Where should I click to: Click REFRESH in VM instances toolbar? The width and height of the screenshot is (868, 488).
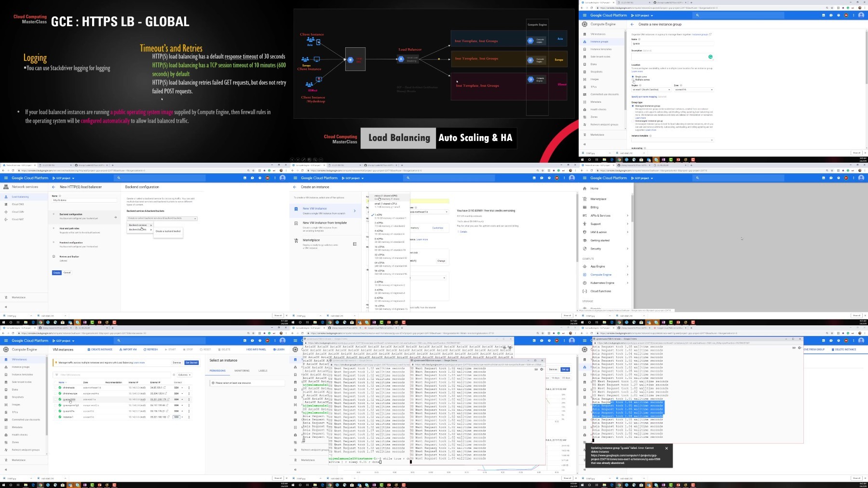click(x=150, y=349)
